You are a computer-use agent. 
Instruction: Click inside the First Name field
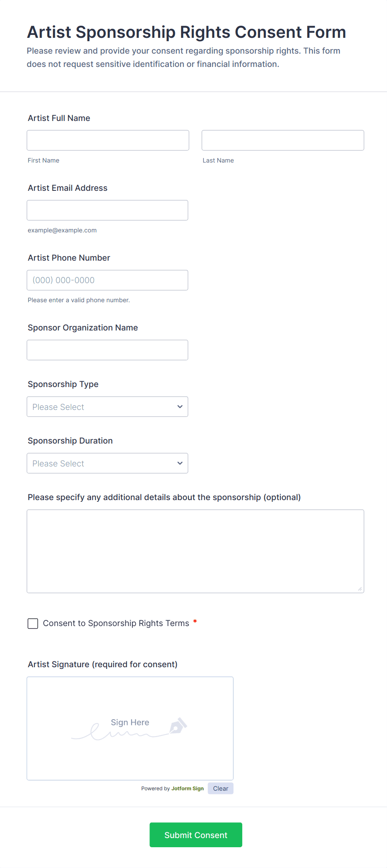click(107, 140)
